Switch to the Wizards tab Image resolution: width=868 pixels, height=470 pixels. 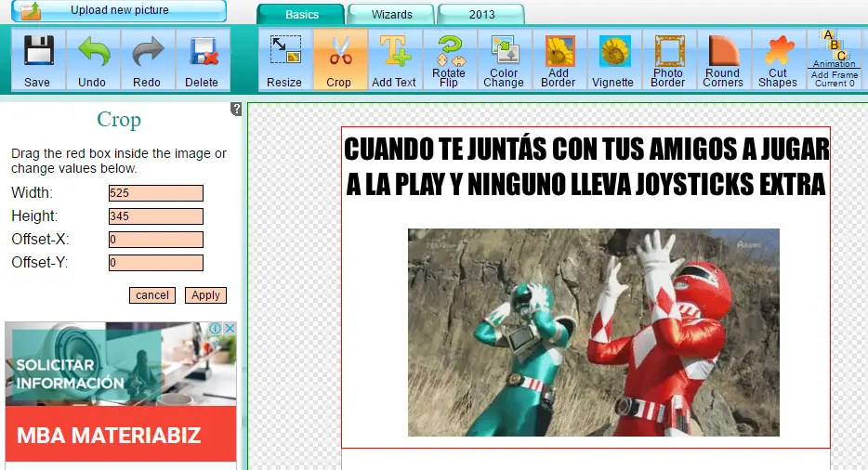click(391, 14)
